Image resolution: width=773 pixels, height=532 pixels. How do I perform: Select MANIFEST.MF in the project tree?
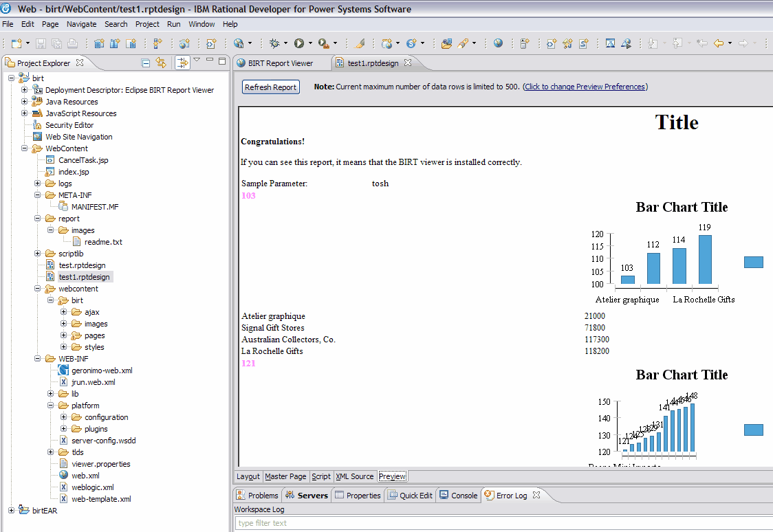95,207
